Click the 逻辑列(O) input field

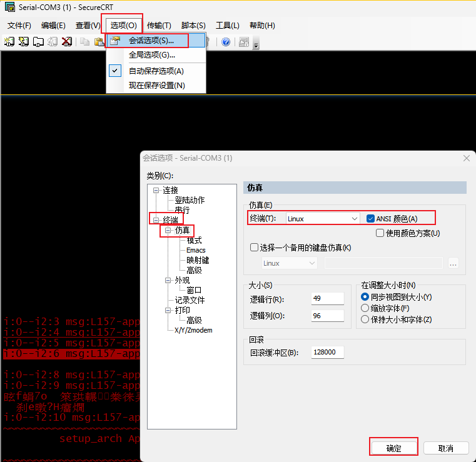click(x=328, y=316)
